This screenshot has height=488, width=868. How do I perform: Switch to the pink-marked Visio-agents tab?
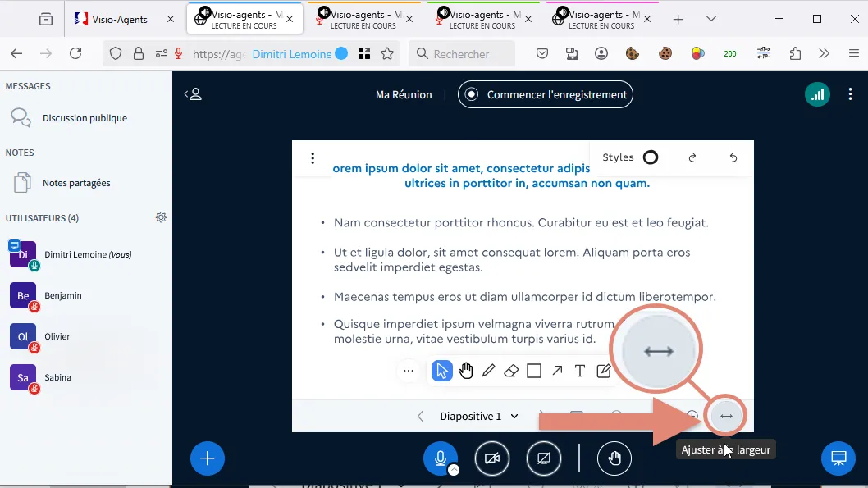point(601,19)
